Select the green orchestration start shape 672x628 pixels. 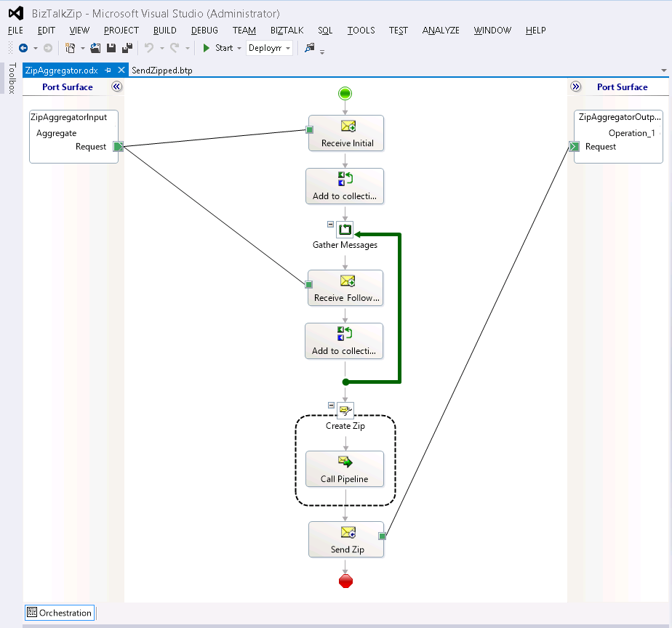345,93
